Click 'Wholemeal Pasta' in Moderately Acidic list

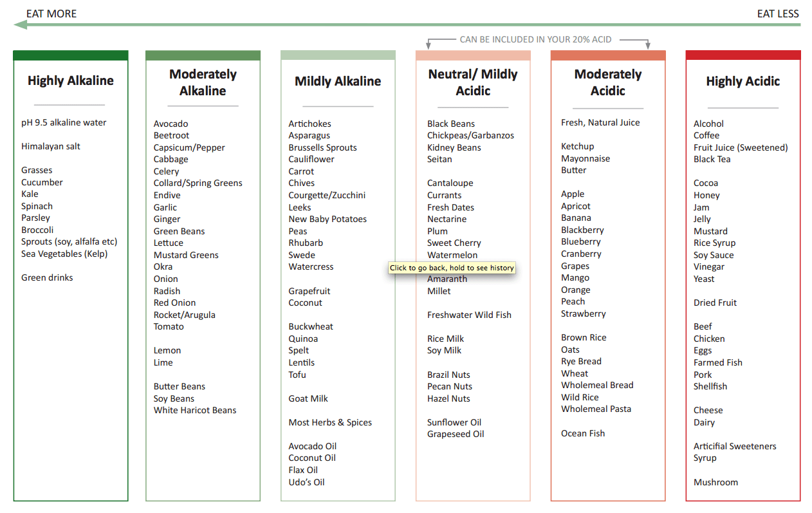[596, 409]
